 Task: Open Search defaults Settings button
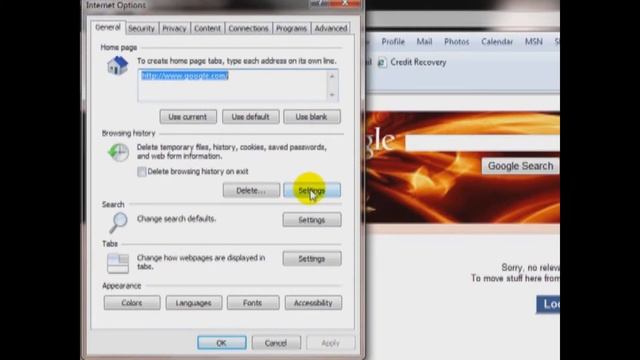(x=312, y=220)
